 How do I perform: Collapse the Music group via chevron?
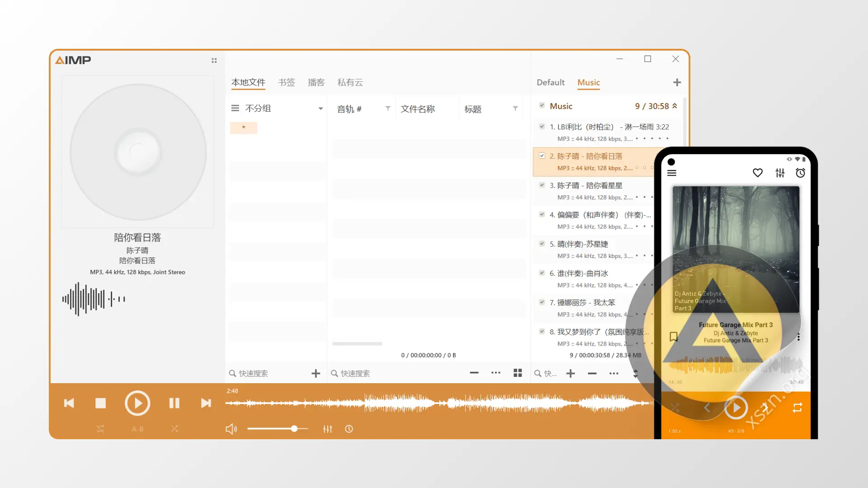(x=674, y=106)
